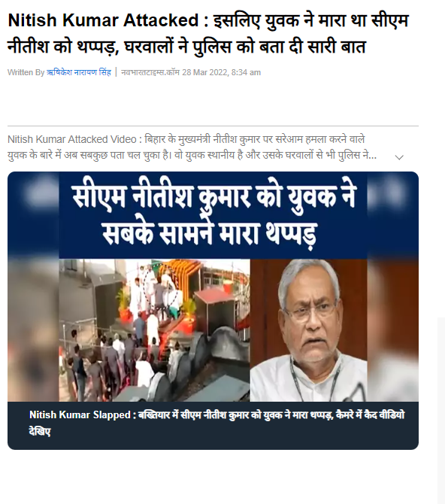Image resolution: width=445 pixels, height=504 pixels.
Task: Open the 'Nitish Kumar Slapped' video caption
Action: click(217, 423)
